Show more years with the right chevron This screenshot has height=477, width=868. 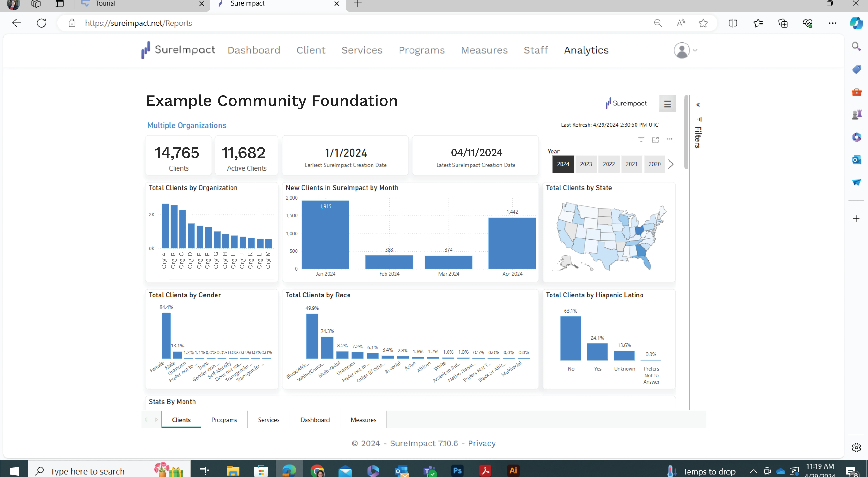point(671,164)
